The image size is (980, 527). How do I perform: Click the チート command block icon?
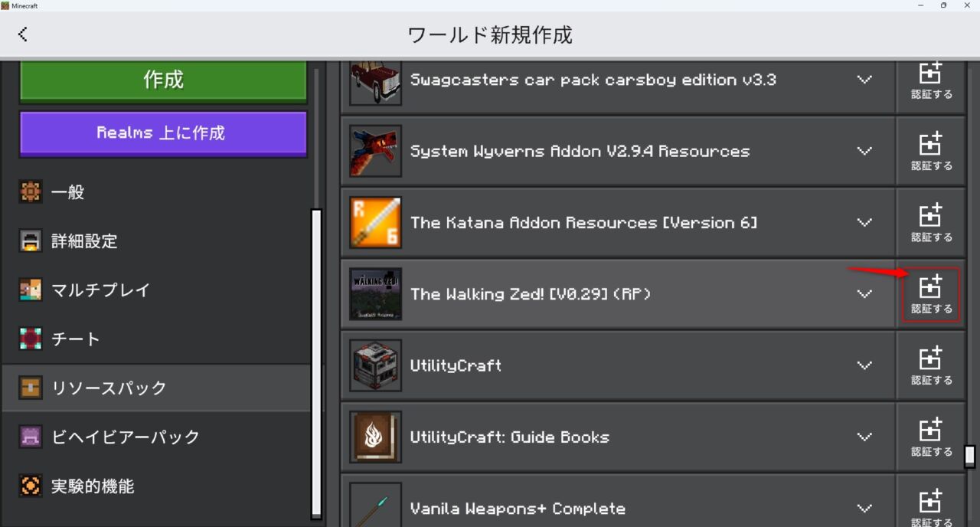[x=31, y=339]
